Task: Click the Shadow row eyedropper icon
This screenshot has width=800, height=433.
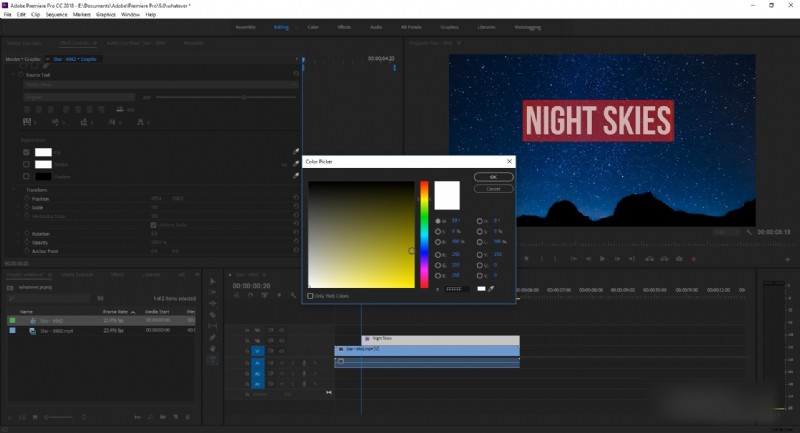Action: pyautogui.click(x=296, y=175)
